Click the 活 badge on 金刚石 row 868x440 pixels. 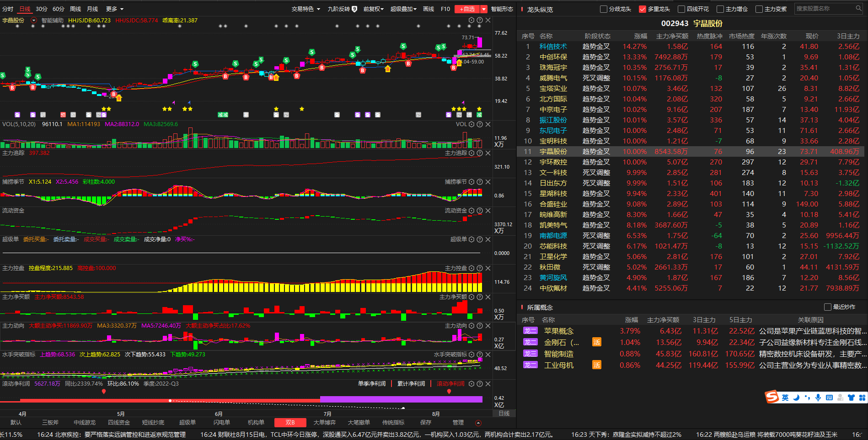click(x=597, y=342)
